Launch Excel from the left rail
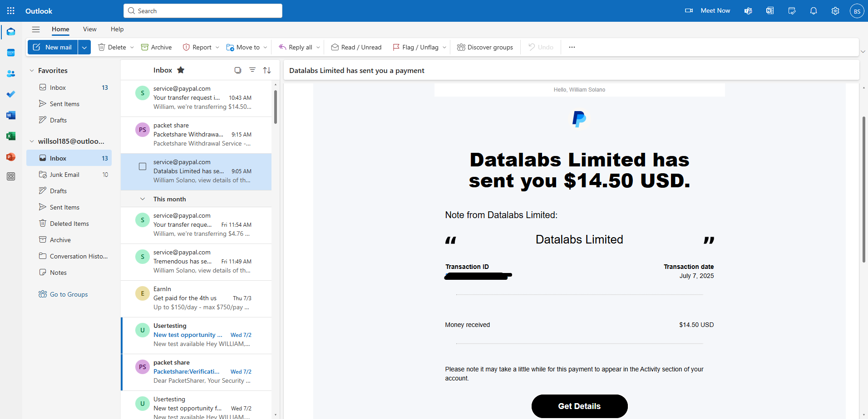Viewport: 868px width, 419px height. pos(11,136)
